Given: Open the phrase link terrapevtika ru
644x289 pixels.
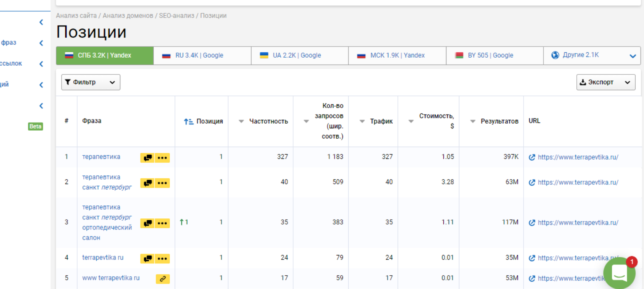Looking at the screenshot, I should pos(103,257).
